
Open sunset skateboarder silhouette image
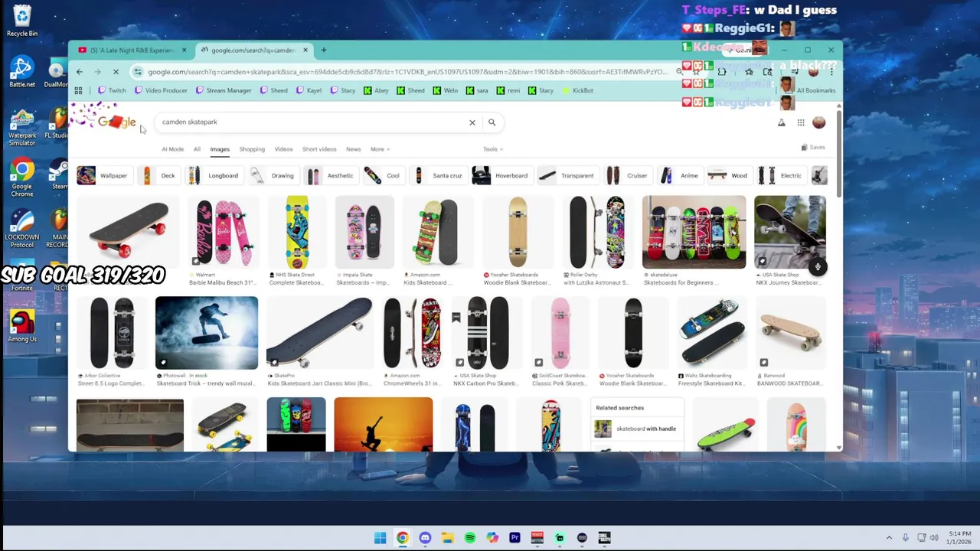pos(384,424)
